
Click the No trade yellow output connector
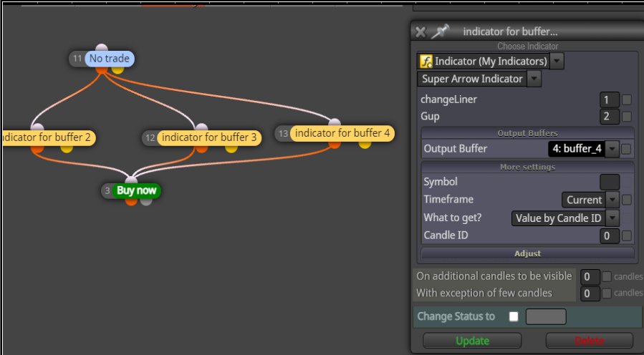pyautogui.click(x=117, y=69)
